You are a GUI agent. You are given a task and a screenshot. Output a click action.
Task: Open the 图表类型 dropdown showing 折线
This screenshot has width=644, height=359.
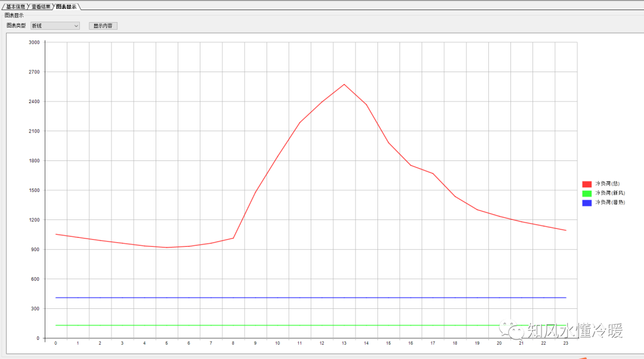(x=55, y=26)
